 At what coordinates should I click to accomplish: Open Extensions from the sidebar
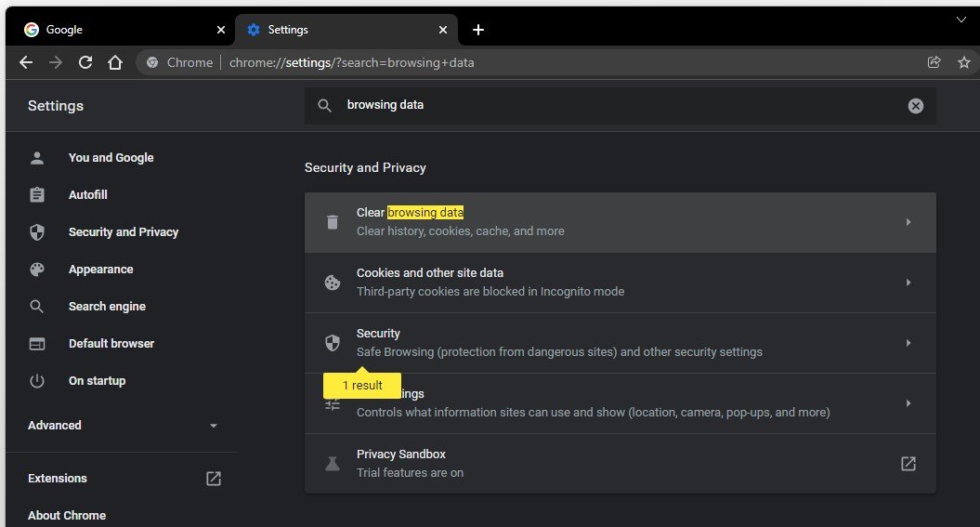(x=58, y=479)
